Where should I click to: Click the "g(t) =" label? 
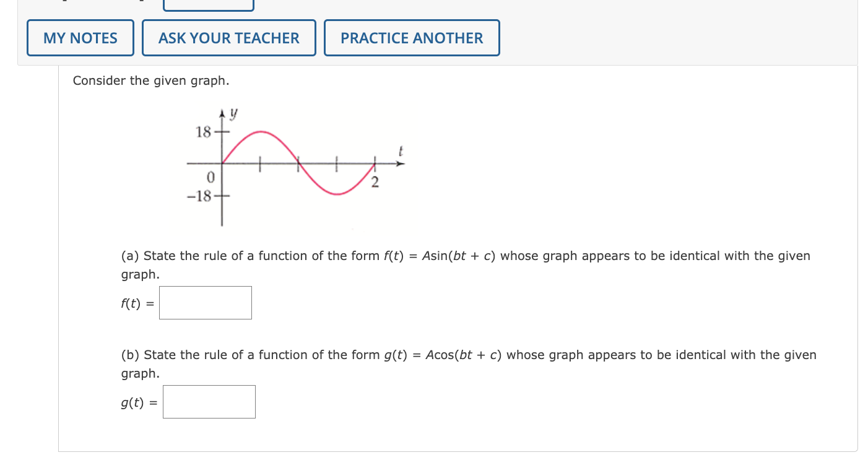pyautogui.click(x=137, y=402)
